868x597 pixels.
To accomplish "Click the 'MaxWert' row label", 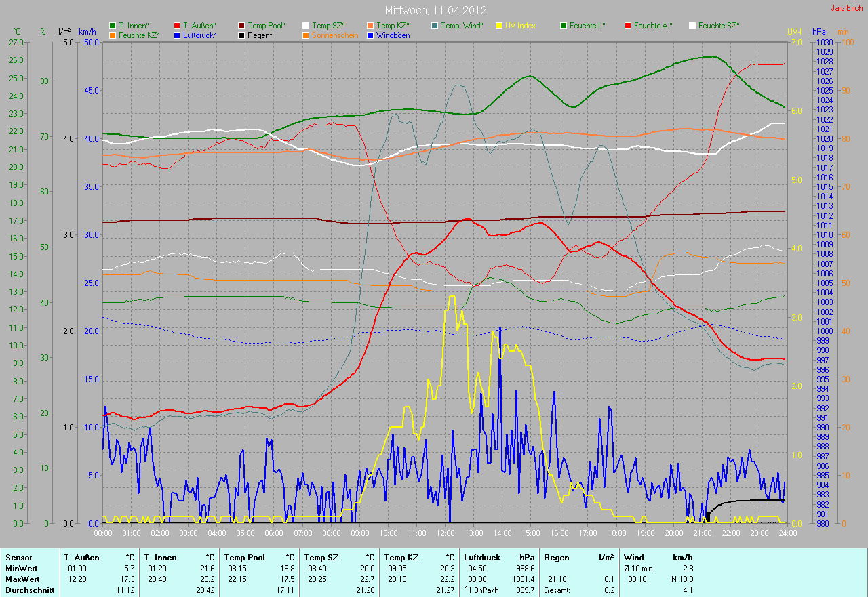I will click(22, 579).
